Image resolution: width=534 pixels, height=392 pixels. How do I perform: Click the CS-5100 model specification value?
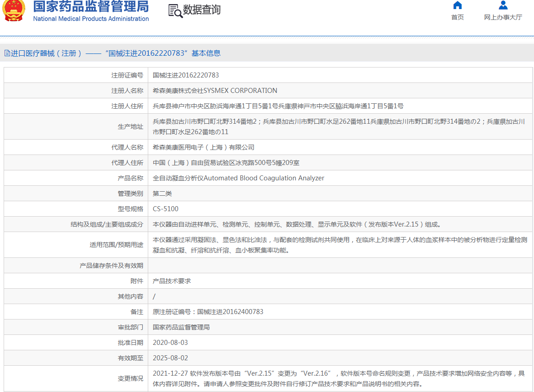click(165, 209)
